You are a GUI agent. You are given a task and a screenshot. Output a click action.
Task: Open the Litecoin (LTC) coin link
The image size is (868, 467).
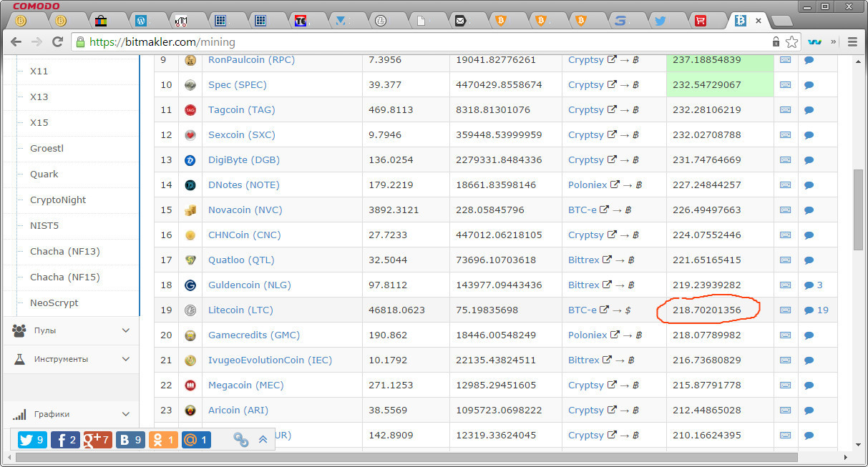click(x=240, y=310)
